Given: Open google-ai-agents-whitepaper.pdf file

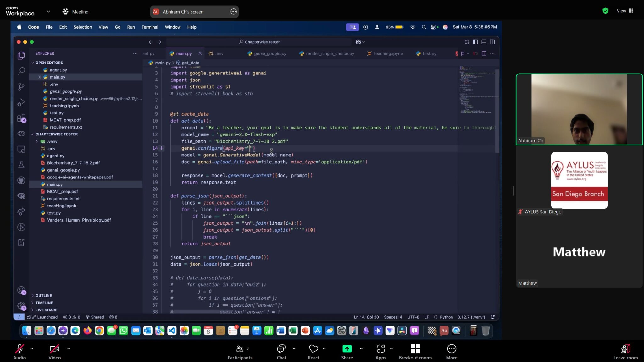Looking at the screenshot, I should [x=80, y=177].
